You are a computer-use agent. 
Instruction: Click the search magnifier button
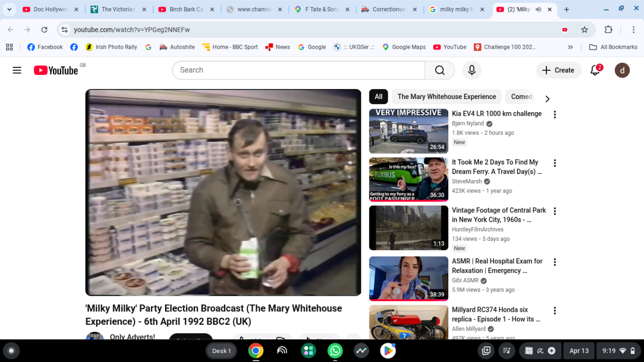tap(440, 70)
